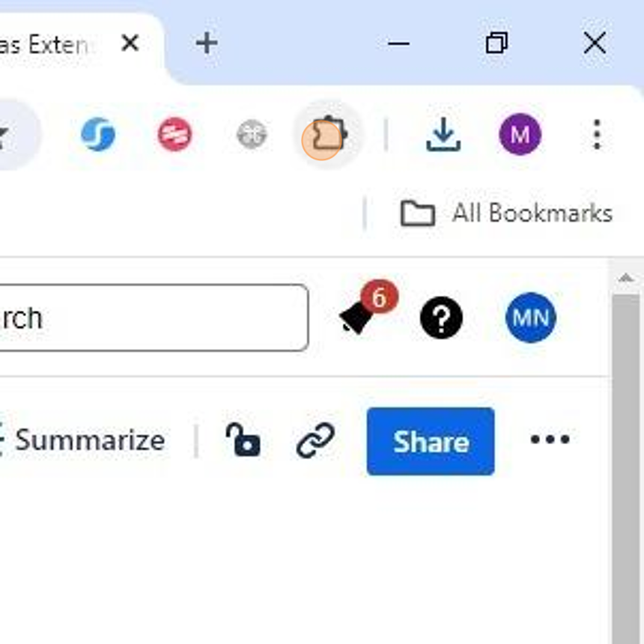Close the current tab with X
The image size is (644, 644).
point(130,43)
